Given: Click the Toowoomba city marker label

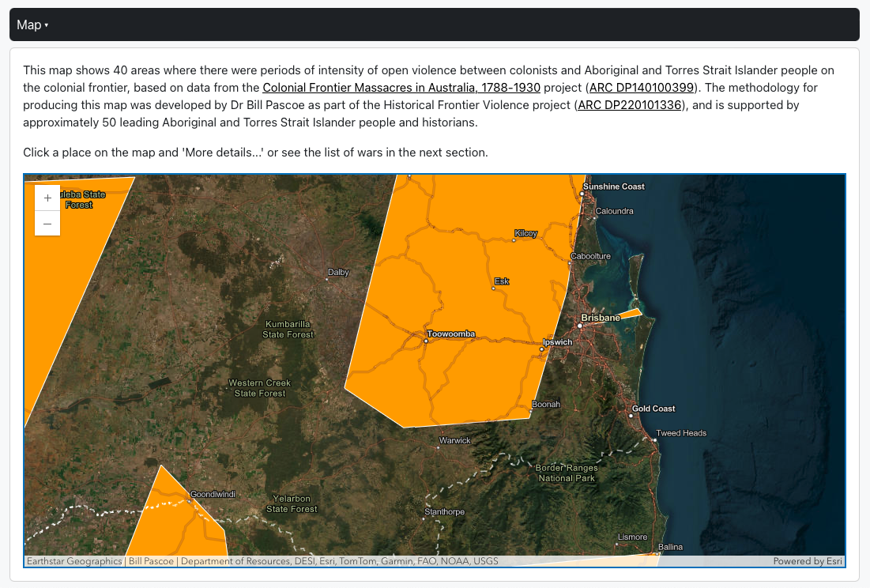Looking at the screenshot, I should [450, 334].
